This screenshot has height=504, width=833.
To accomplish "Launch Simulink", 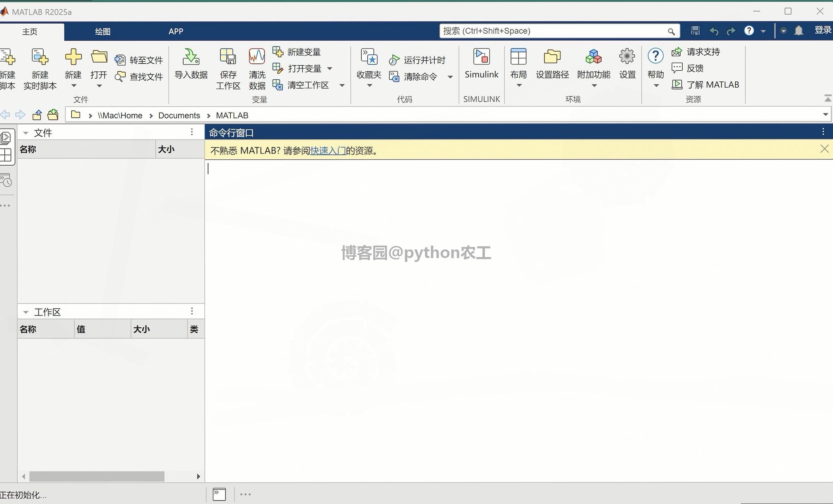I will coord(481,66).
